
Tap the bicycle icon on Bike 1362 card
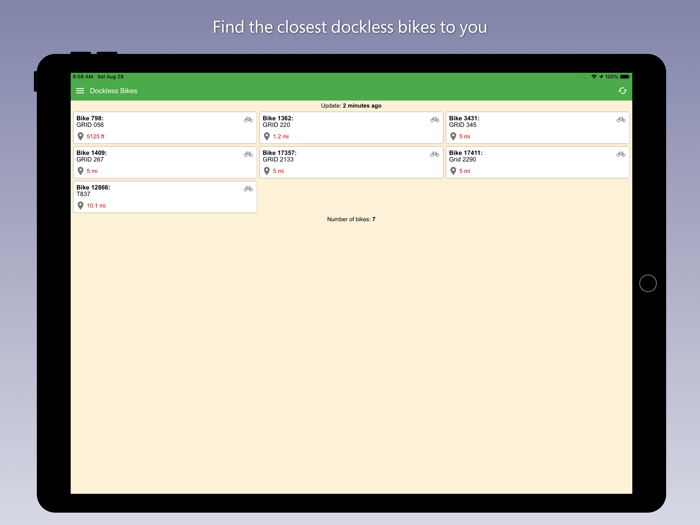[x=434, y=120]
